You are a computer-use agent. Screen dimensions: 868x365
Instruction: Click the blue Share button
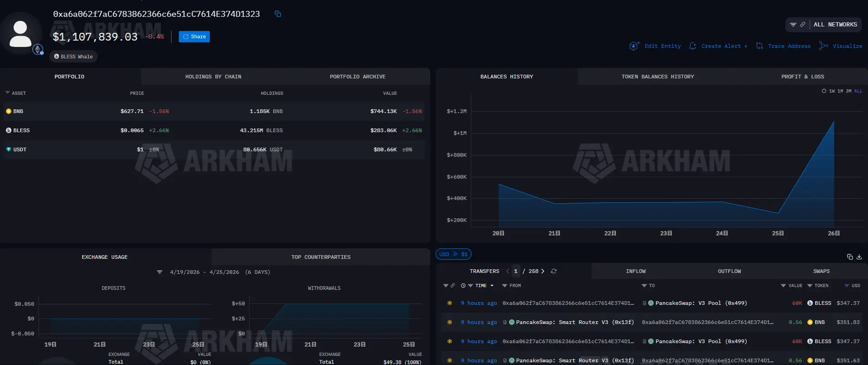(x=194, y=36)
